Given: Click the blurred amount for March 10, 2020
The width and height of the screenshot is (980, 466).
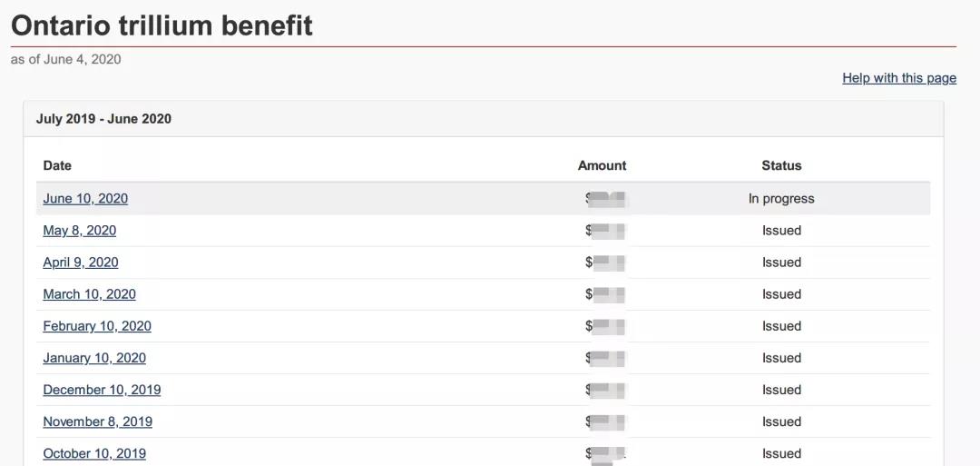Looking at the screenshot, I should tap(606, 294).
